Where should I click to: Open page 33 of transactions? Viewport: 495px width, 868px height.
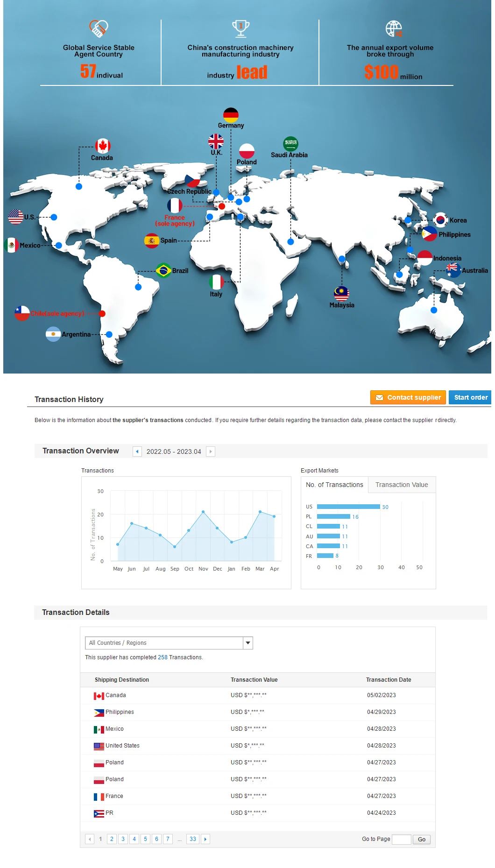point(193,839)
